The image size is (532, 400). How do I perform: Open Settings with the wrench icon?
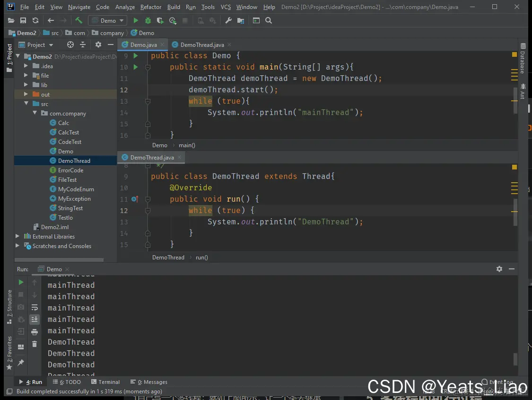(228, 20)
